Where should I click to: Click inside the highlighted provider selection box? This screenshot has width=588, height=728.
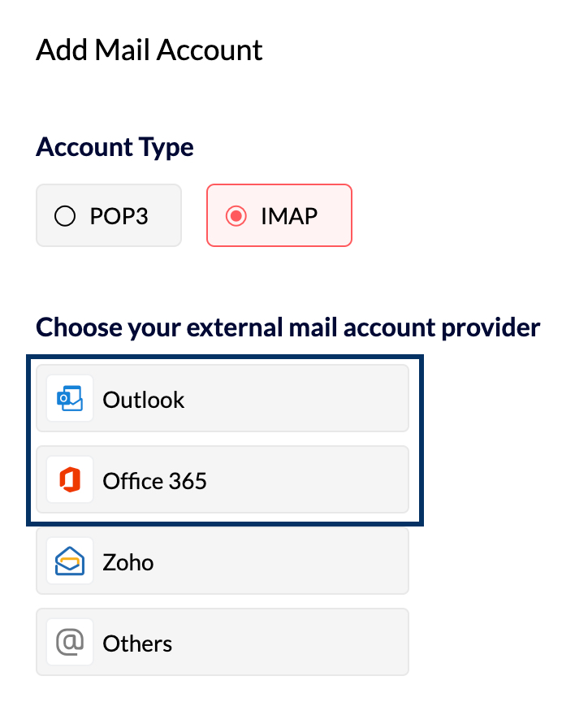[222, 439]
